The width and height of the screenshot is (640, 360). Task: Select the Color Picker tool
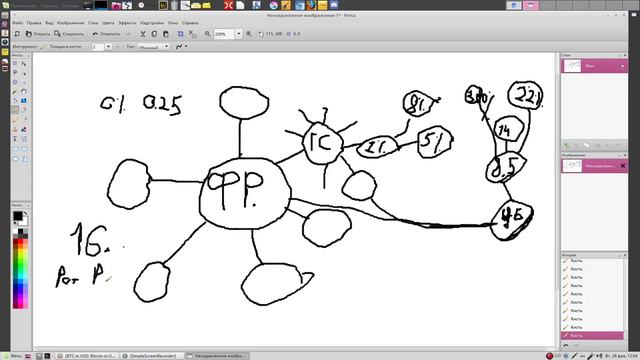[24, 120]
